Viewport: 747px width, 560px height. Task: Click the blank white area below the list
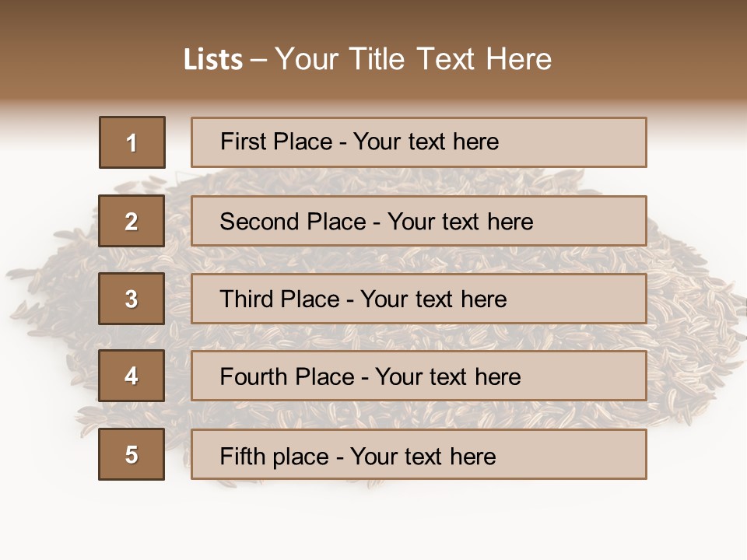[x=373, y=521]
